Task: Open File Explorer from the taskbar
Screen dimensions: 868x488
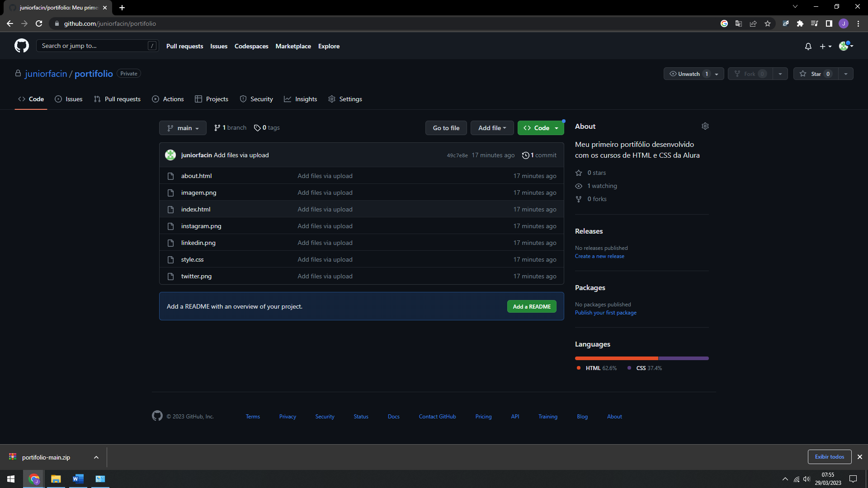Action: [x=56, y=479]
